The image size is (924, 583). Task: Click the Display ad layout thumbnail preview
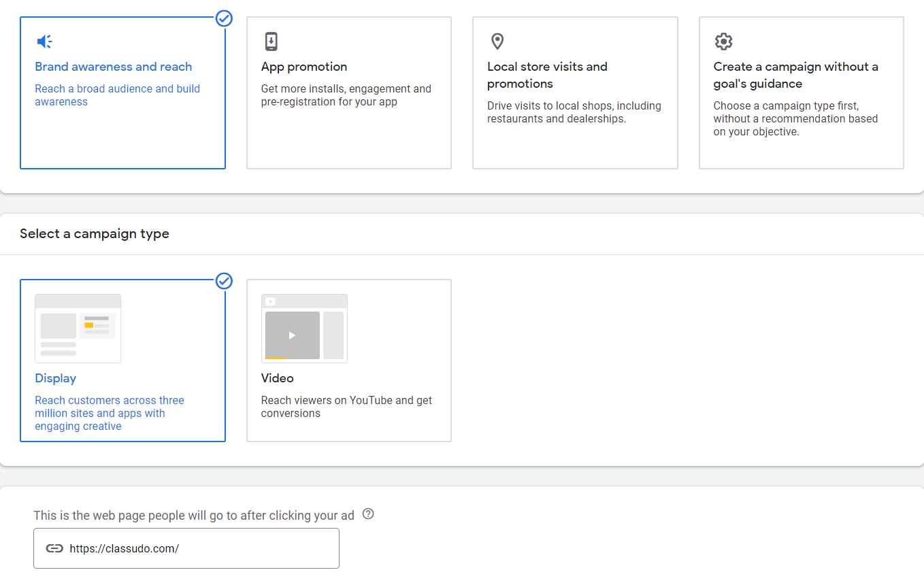(x=78, y=328)
